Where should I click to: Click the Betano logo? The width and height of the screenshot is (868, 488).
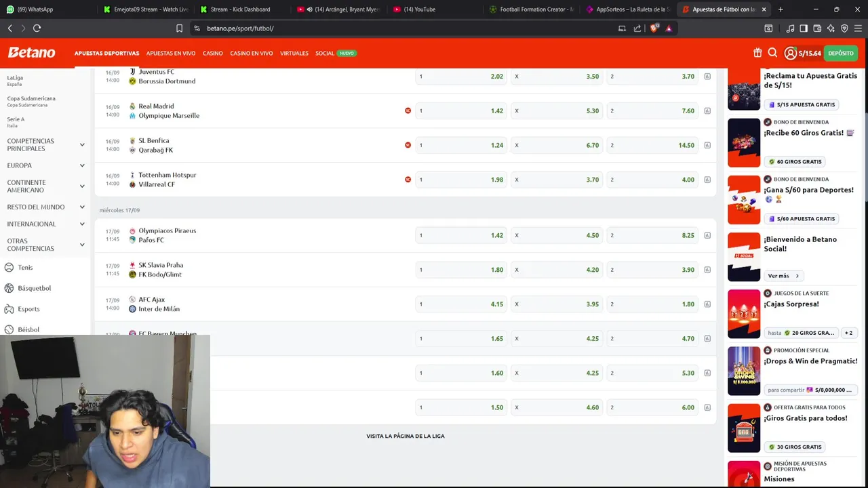(x=31, y=53)
